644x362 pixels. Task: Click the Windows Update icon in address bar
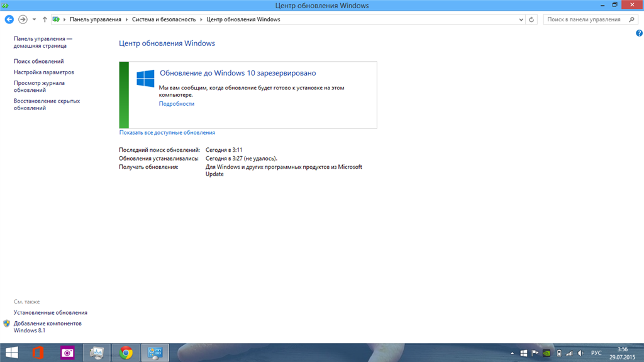[x=56, y=20]
